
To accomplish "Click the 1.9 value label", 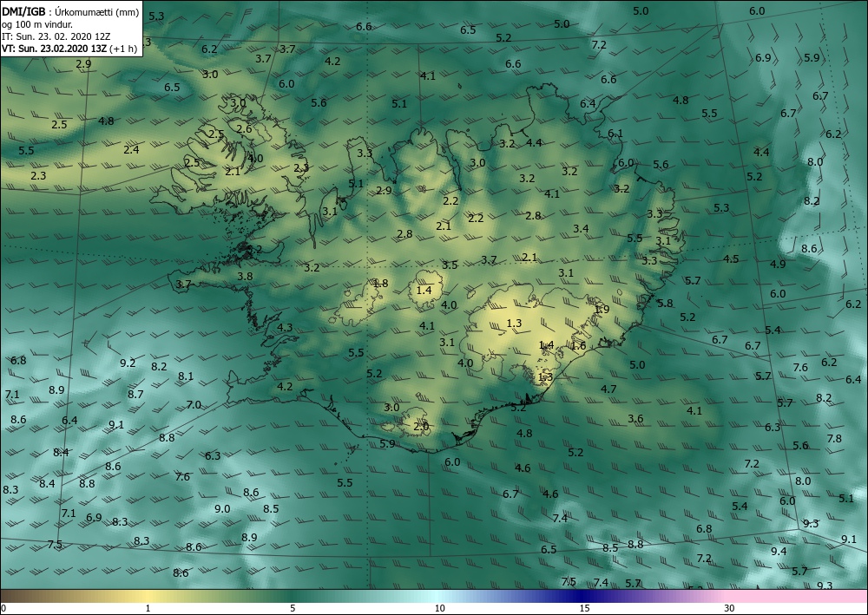I will tap(602, 310).
